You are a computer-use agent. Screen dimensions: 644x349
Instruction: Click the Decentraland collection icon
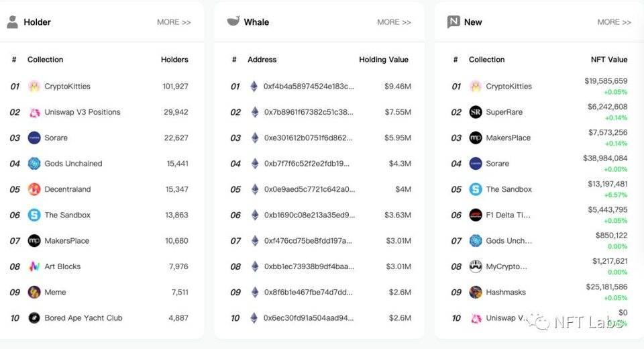tap(34, 189)
